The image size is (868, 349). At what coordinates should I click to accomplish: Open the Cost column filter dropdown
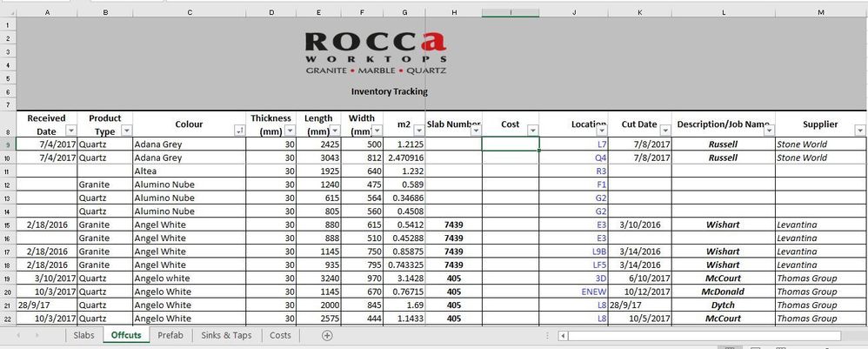click(x=532, y=131)
